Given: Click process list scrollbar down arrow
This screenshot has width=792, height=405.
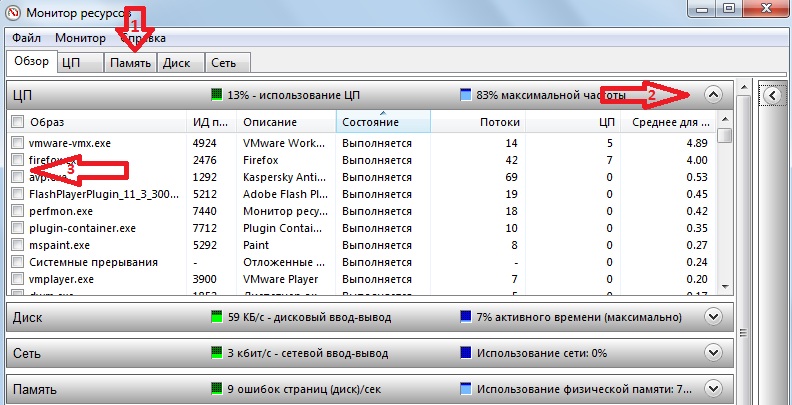Looking at the screenshot, I should [x=725, y=287].
